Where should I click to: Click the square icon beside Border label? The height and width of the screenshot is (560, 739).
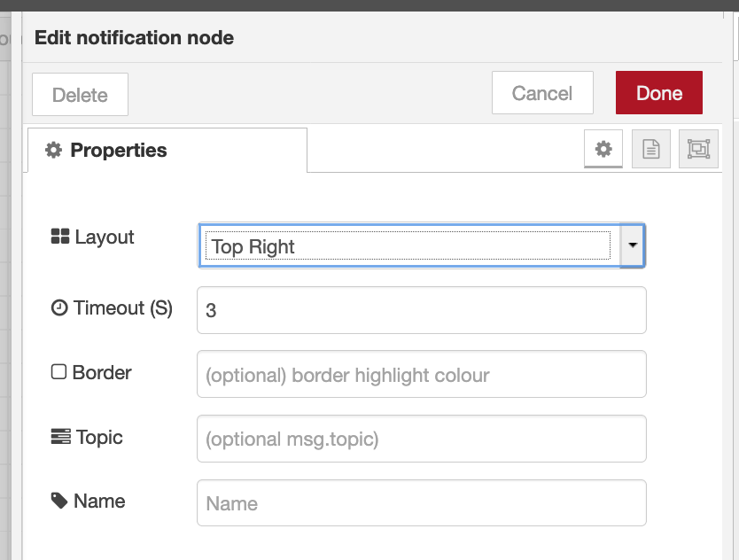pyautogui.click(x=59, y=372)
